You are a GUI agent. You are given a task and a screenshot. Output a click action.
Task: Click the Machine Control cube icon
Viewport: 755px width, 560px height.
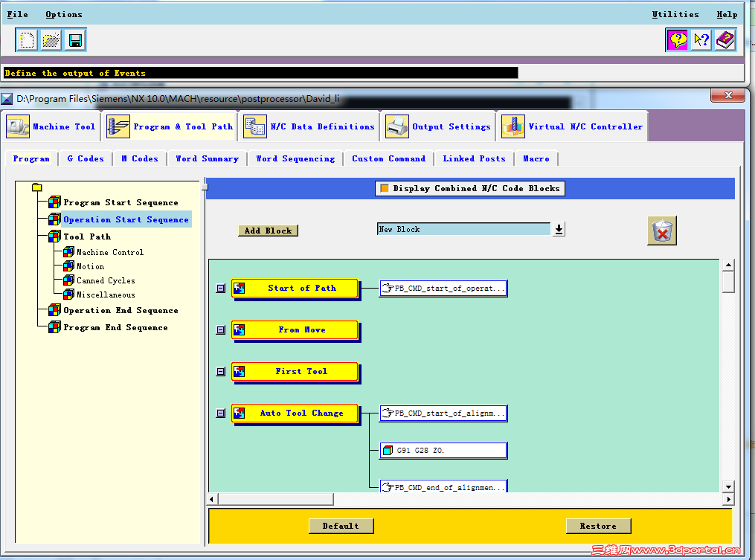tap(69, 252)
